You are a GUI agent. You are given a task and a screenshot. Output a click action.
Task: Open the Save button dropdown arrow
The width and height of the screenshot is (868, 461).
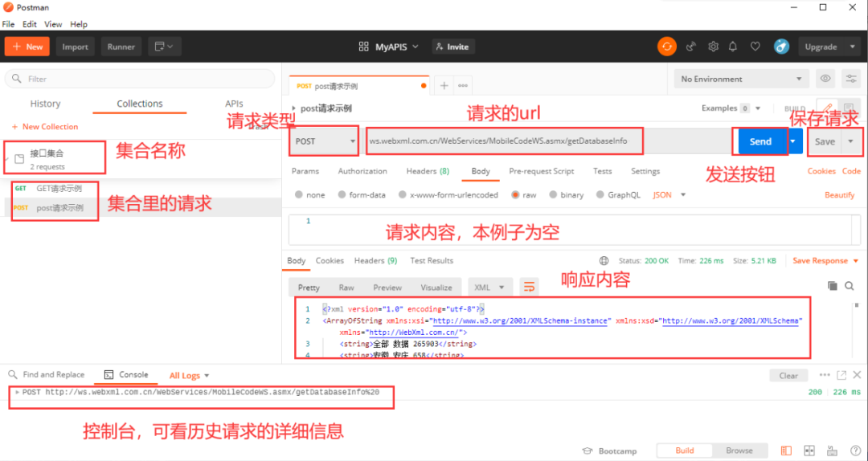(851, 141)
